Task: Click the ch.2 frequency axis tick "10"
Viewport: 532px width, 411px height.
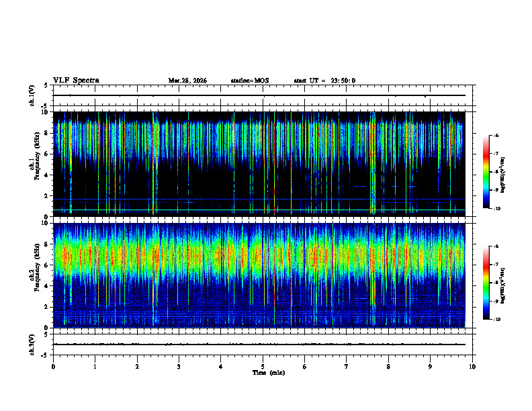Action: click(x=45, y=223)
